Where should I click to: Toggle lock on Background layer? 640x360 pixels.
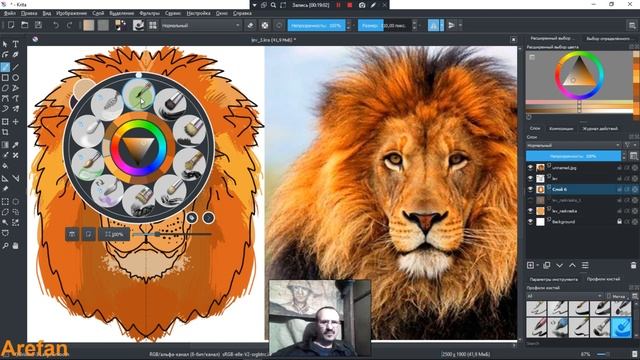pos(620,222)
